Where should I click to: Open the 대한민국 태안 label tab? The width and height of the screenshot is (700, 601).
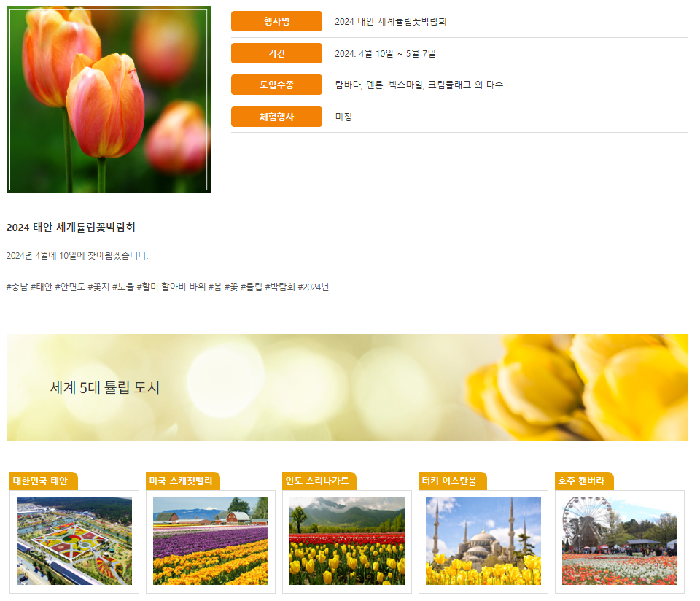(43, 481)
